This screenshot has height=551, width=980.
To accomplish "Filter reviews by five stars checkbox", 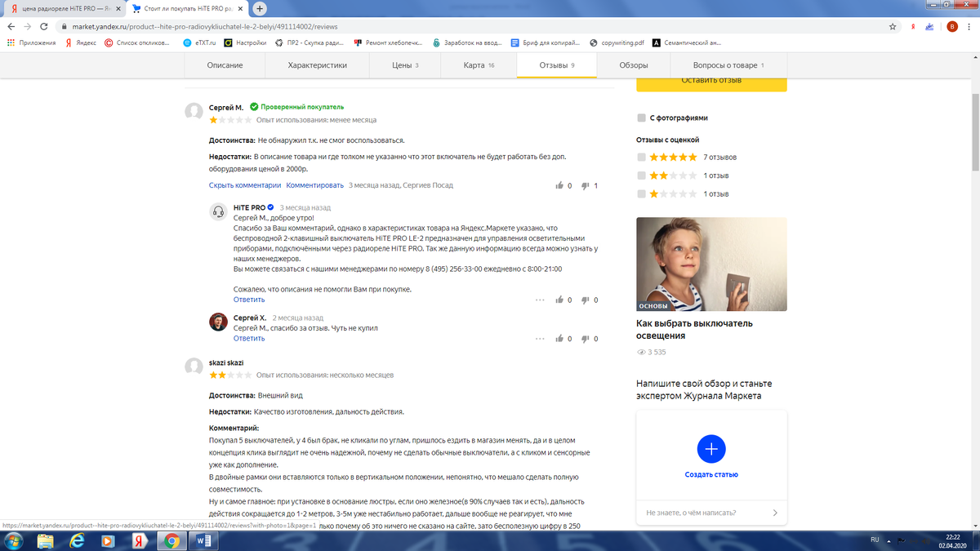I will coord(642,157).
